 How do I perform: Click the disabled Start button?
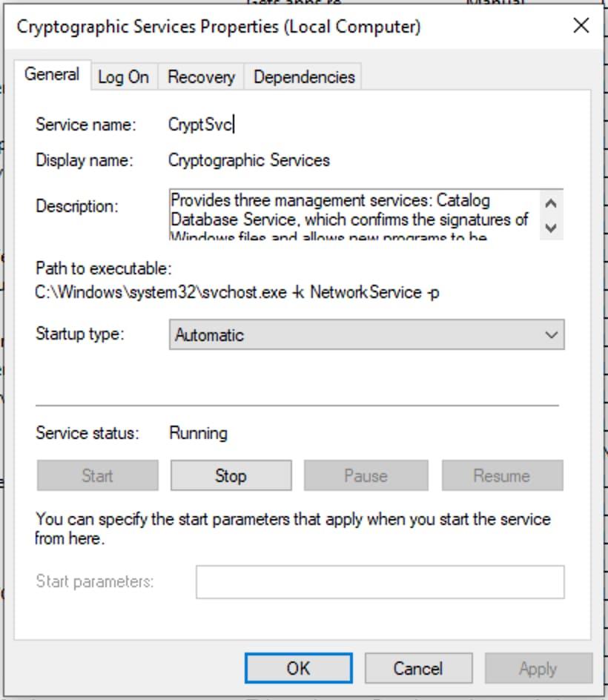coord(98,475)
